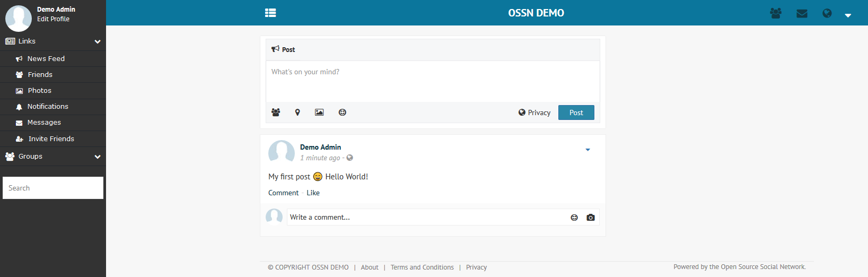Image resolution: width=868 pixels, height=277 pixels.
Task: Click the location pin icon in post box
Action: click(297, 112)
